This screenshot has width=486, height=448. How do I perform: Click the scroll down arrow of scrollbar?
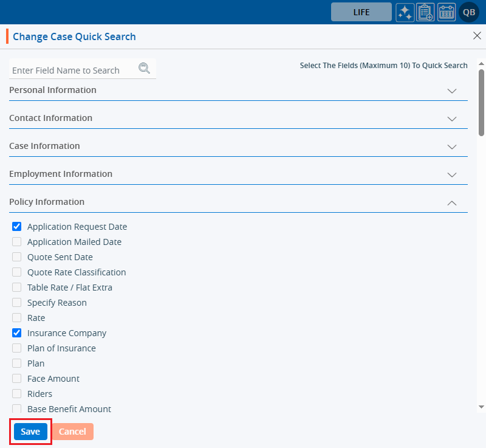coord(481,407)
